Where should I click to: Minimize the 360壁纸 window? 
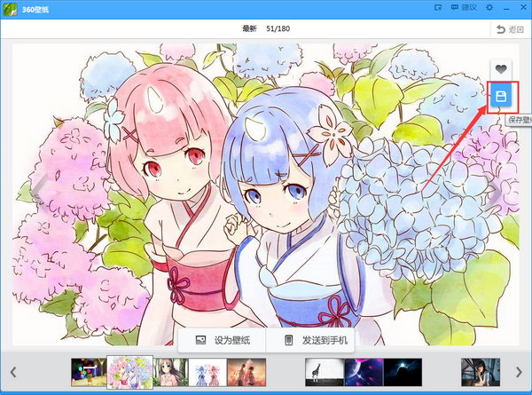506,8
